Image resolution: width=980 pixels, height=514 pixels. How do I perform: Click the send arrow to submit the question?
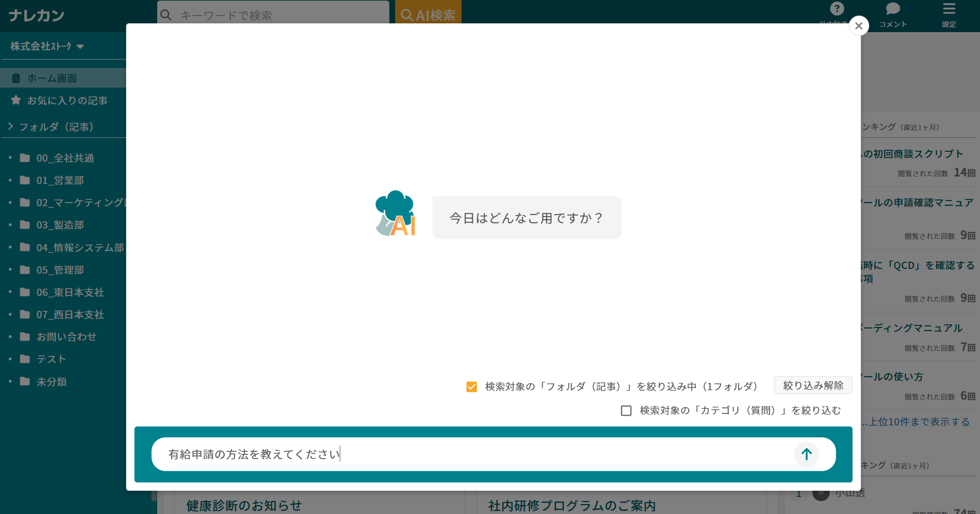click(806, 454)
